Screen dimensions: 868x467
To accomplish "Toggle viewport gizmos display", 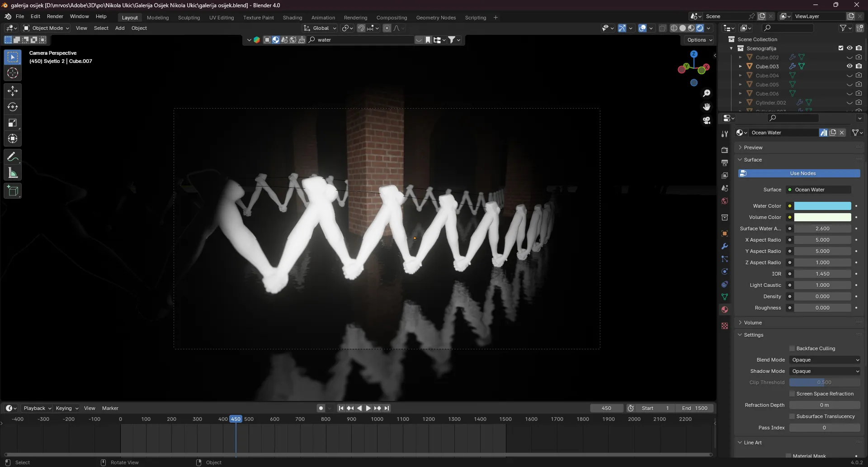I will click(622, 28).
